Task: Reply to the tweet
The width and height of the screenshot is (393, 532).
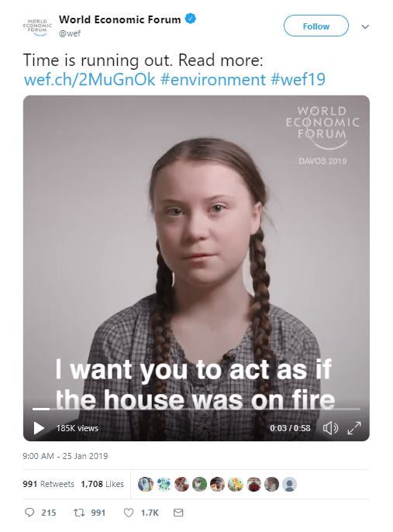Action: [29, 513]
